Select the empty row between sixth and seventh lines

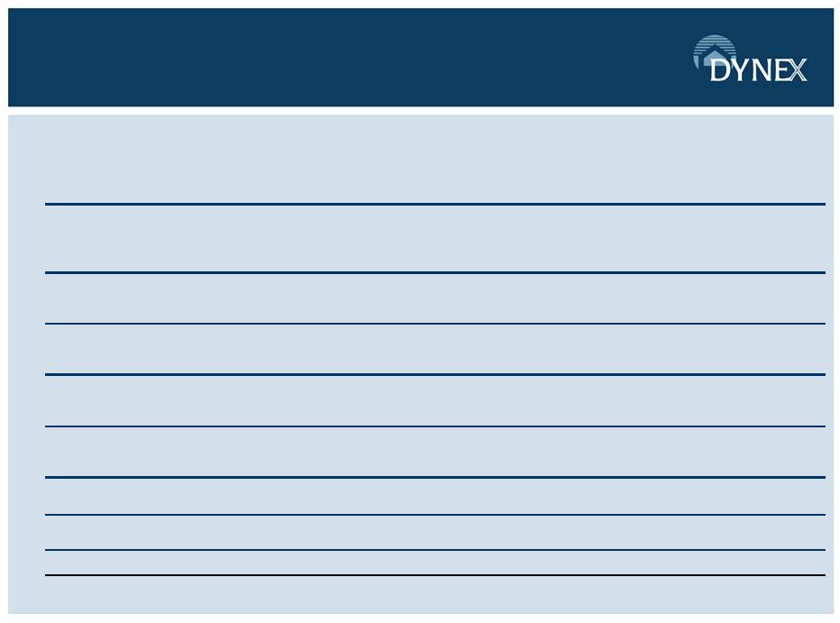coord(435,496)
